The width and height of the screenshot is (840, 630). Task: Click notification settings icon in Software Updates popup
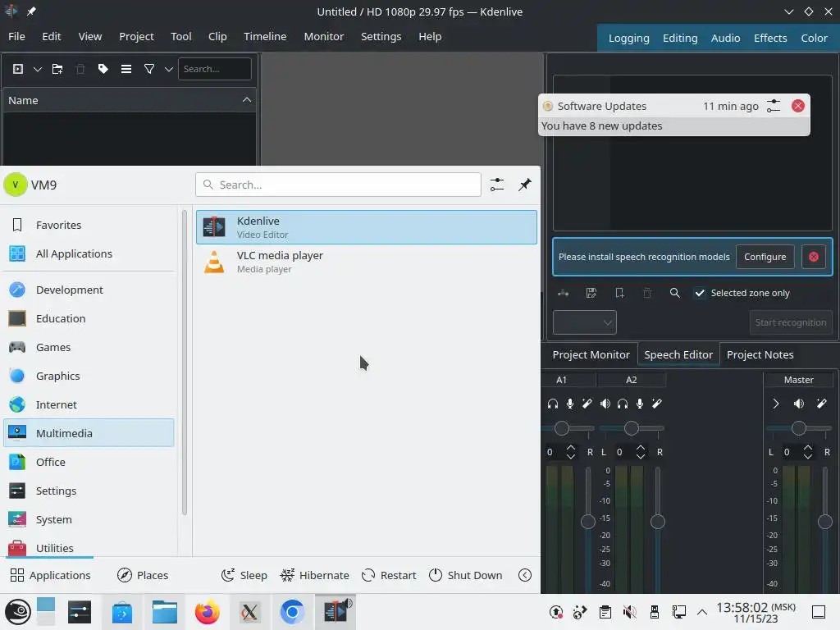coord(774,106)
